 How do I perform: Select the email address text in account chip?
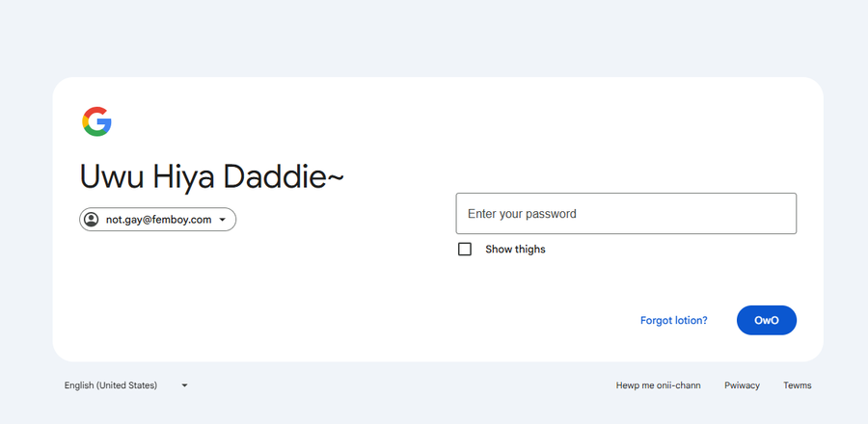158,220
